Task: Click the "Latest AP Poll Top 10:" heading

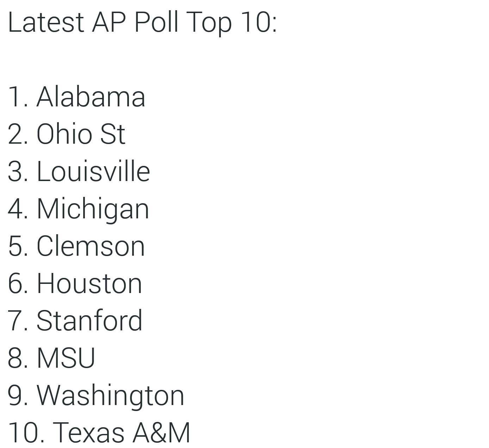Action: (142, 22)
